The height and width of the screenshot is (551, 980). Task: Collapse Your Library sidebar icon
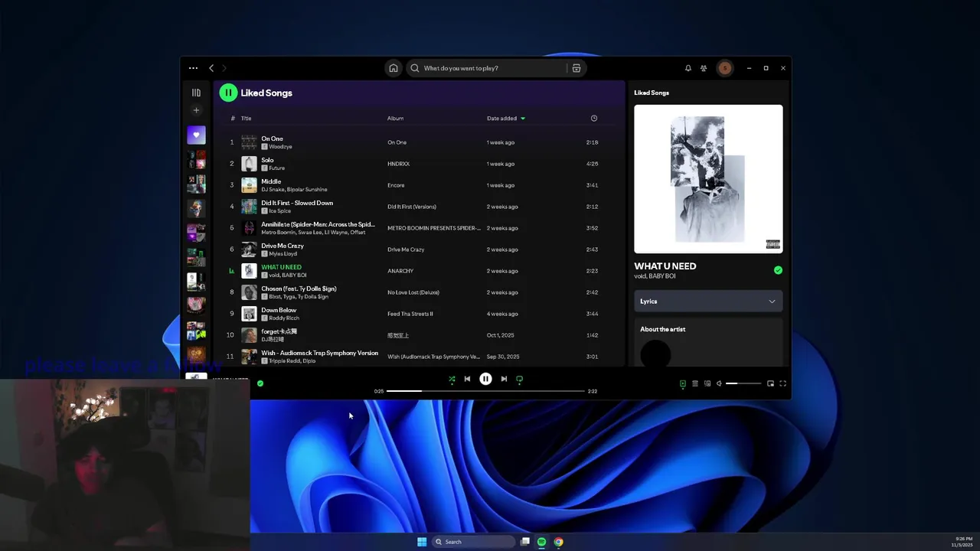[x=196, y=93]
